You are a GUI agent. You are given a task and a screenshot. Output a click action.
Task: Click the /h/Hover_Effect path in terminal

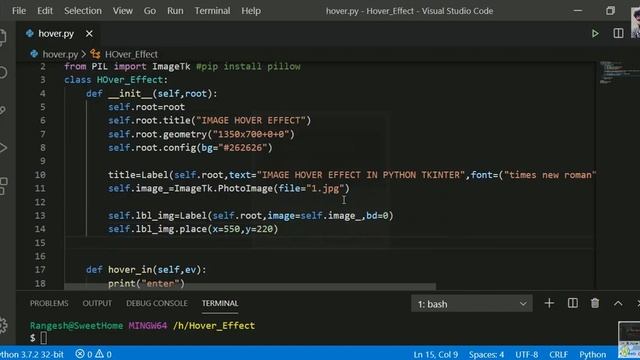214,326
